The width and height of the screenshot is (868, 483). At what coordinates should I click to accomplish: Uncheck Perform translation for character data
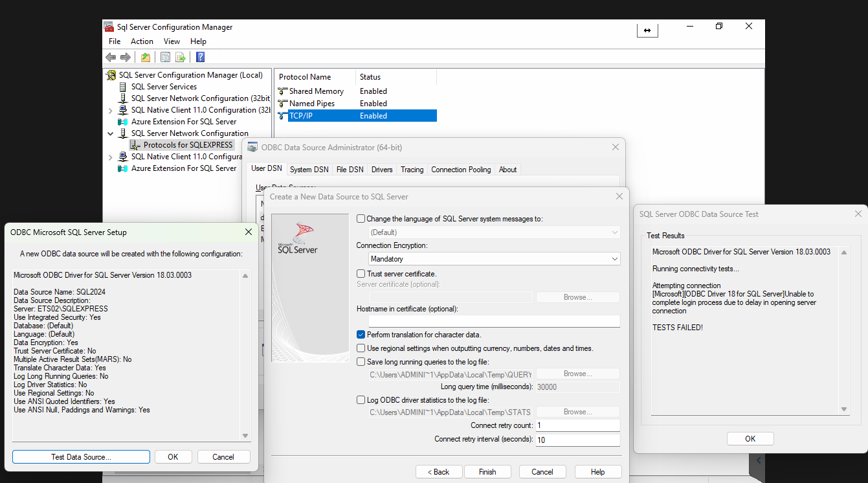point(361,335)
